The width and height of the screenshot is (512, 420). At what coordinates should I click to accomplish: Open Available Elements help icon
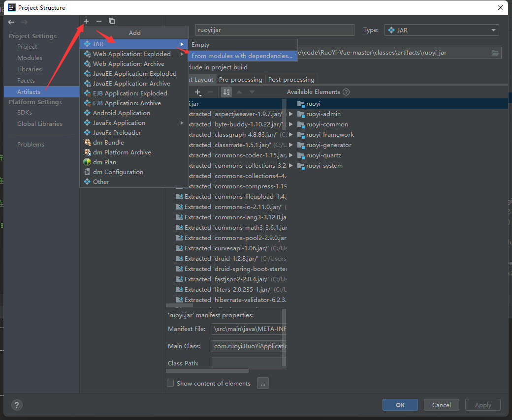point(346,92)
